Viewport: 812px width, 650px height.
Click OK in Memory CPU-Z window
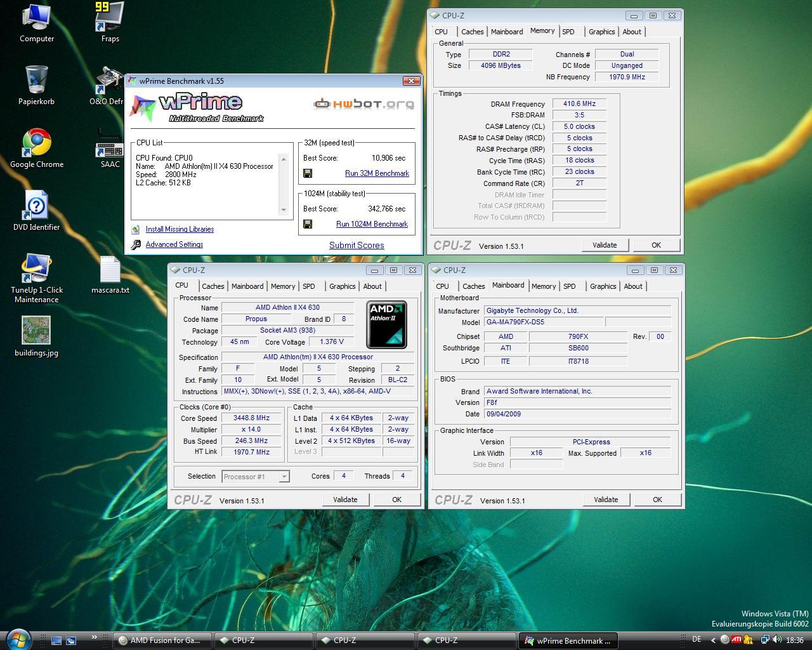pyautogui.click(x=656, y=245)
